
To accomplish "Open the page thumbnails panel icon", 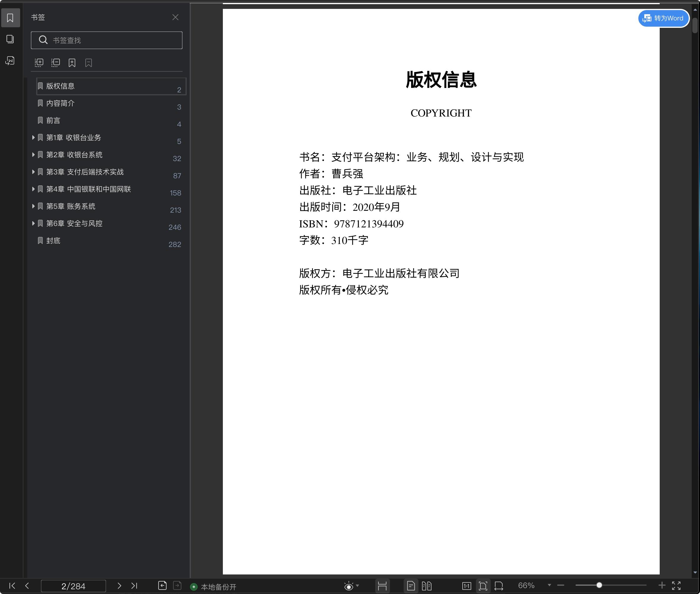I will (x=10, y=39).
